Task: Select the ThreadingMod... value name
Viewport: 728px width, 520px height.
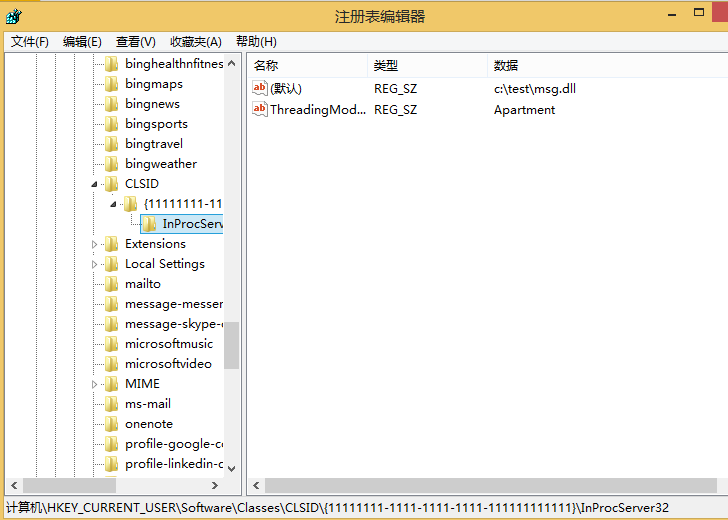Action: coord(318,110)
